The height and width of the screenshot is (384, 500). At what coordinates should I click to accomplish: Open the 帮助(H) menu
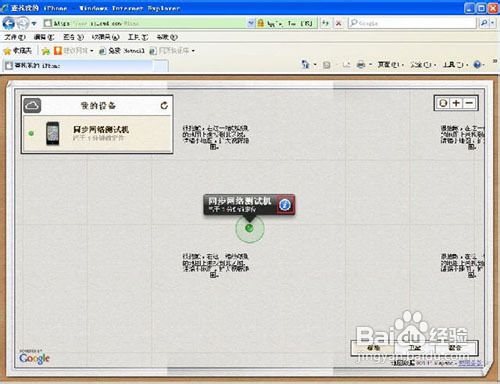click(167, 37)
